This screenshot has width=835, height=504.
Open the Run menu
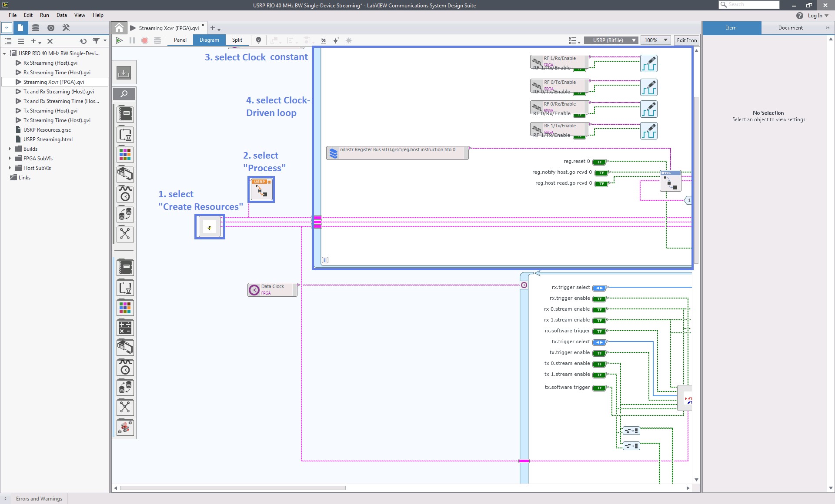coord(44,15)
